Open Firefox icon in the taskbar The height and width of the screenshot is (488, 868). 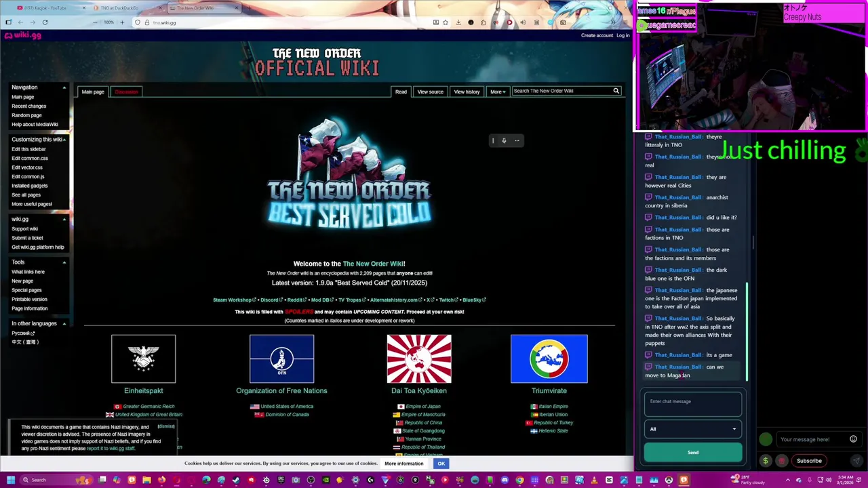pyautogui.click(x=161, y=480)
